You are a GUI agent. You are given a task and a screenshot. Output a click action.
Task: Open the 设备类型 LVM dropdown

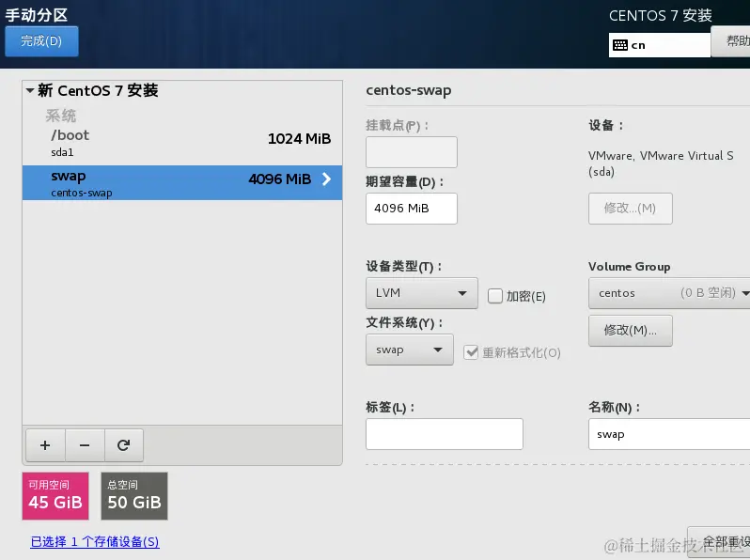tap(421, 292)
